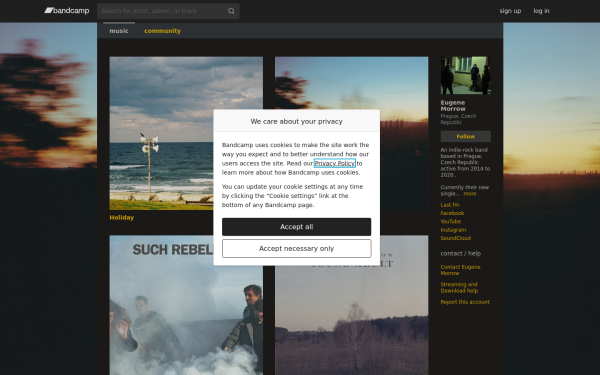Open Contact Eugene Morrow link
Viewport: 600px width, 375px height.
click(460, 270)
